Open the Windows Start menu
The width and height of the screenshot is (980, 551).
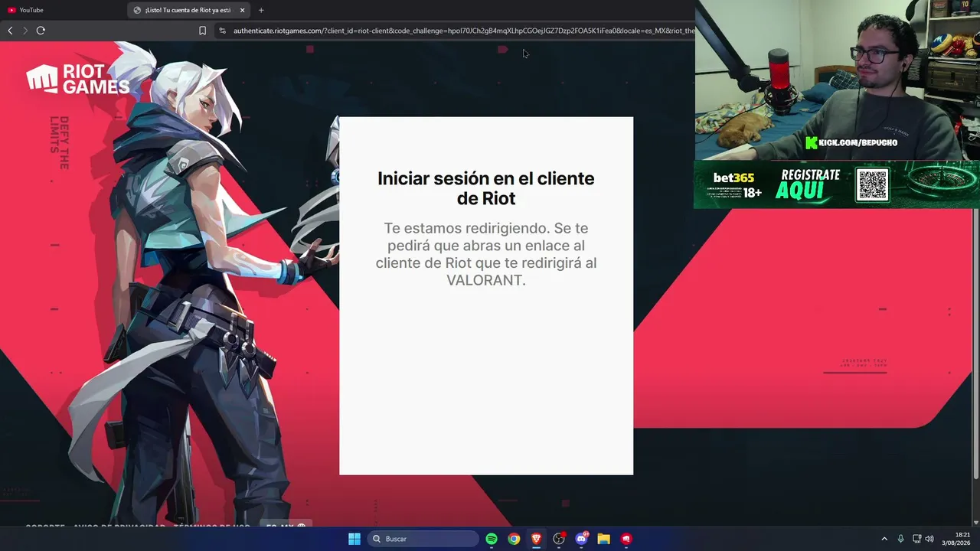coord(354,539)
